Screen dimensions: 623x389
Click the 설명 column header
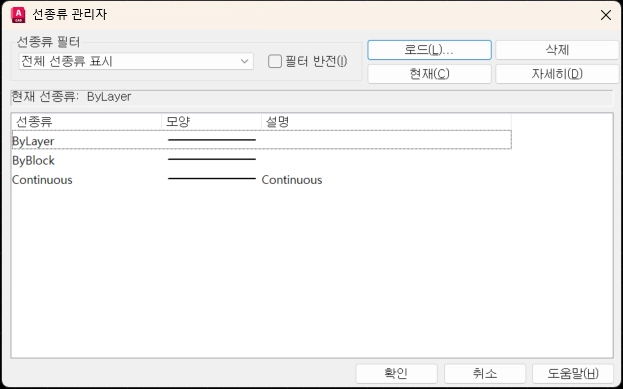coord(386,122)
